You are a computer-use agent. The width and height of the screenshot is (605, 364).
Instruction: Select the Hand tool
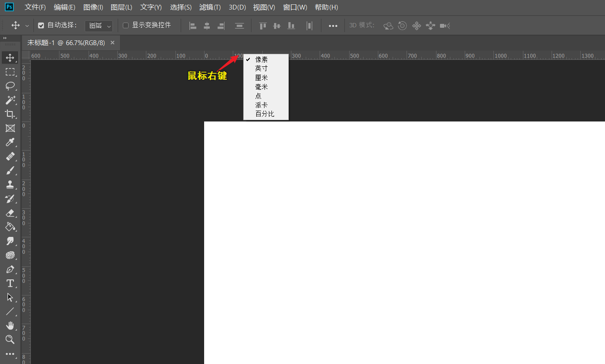[x=10, y=325]
